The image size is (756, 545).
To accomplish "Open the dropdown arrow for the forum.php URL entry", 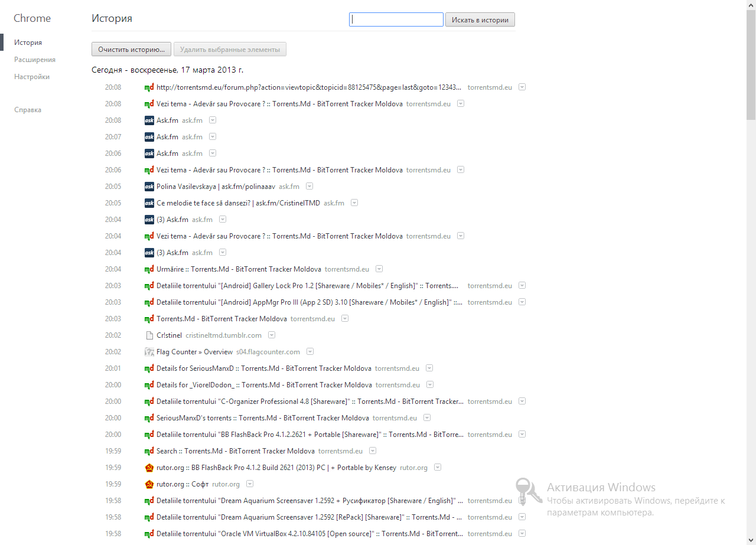I will click(x=522, y=87).
